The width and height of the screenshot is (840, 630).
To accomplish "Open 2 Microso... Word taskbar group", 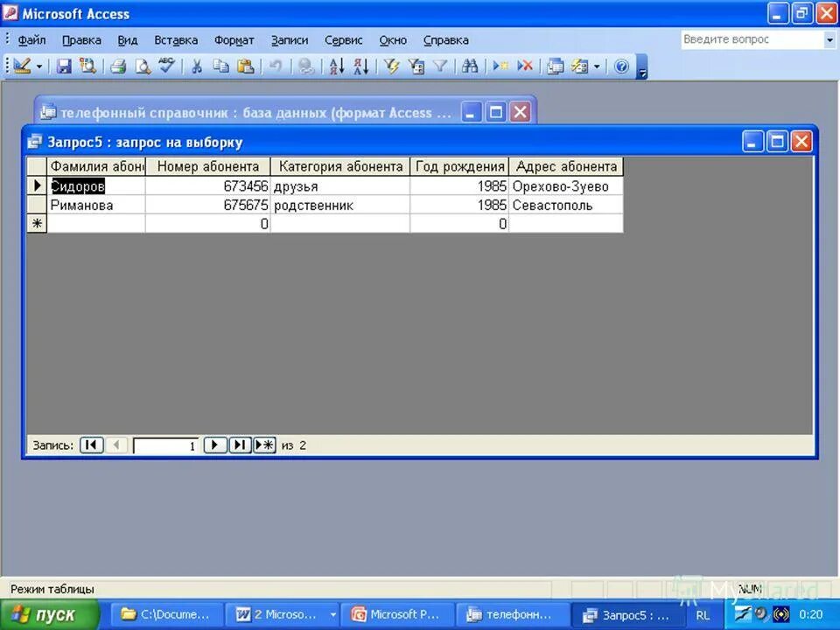I will [x=283, y=614].
